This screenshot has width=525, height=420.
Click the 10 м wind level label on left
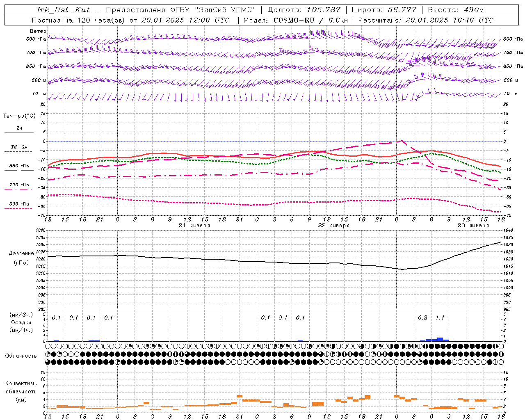(39, 94)
